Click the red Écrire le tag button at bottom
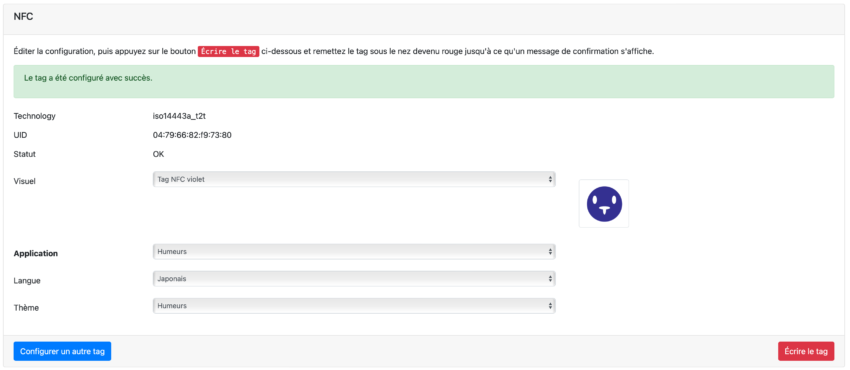Screen dimensions: 850x370 [x=806, y=351]
